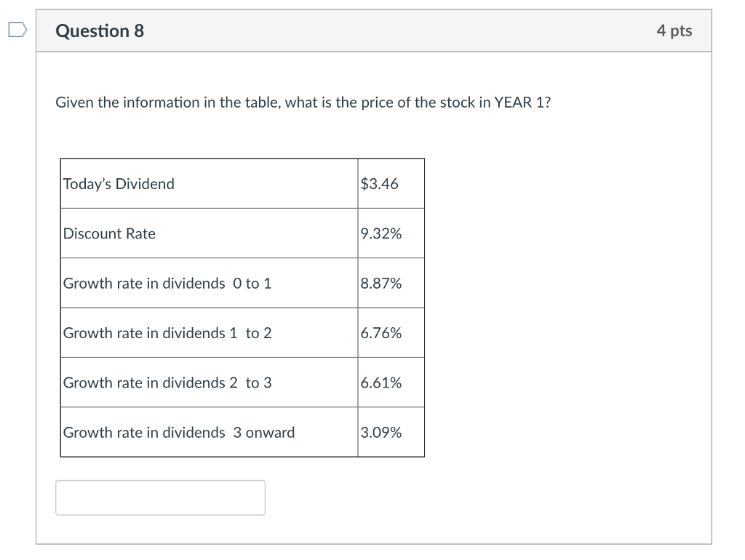Select the stock price question sentence
Viewport: 745px width, 560px height.
[x=303, y=102]
